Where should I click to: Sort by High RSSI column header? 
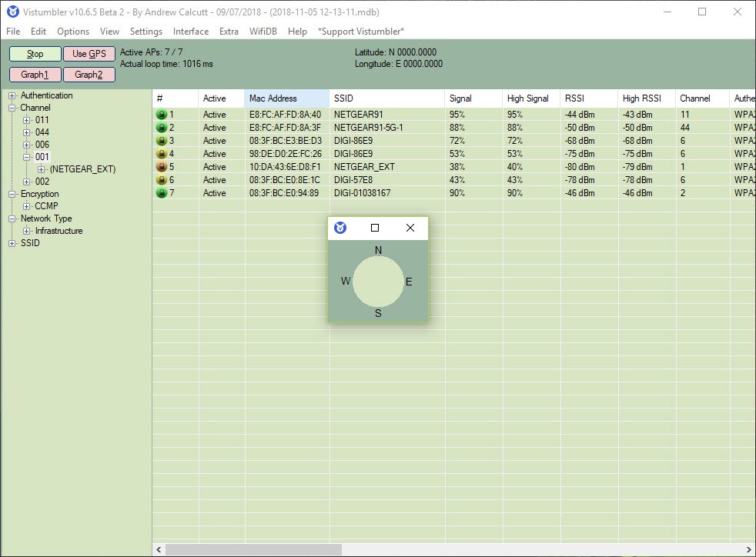click(647, 98)
